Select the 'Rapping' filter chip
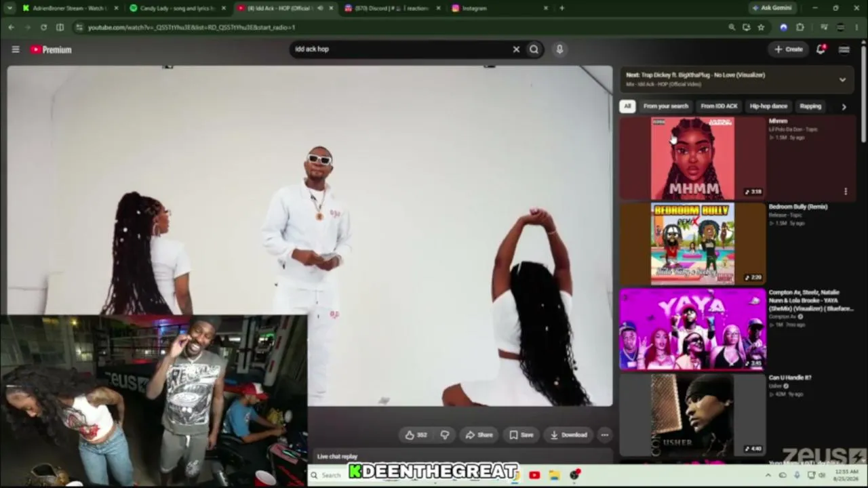The height and width of the screenshot is (488, 868). pyautogui.click(x=810, y=106)
